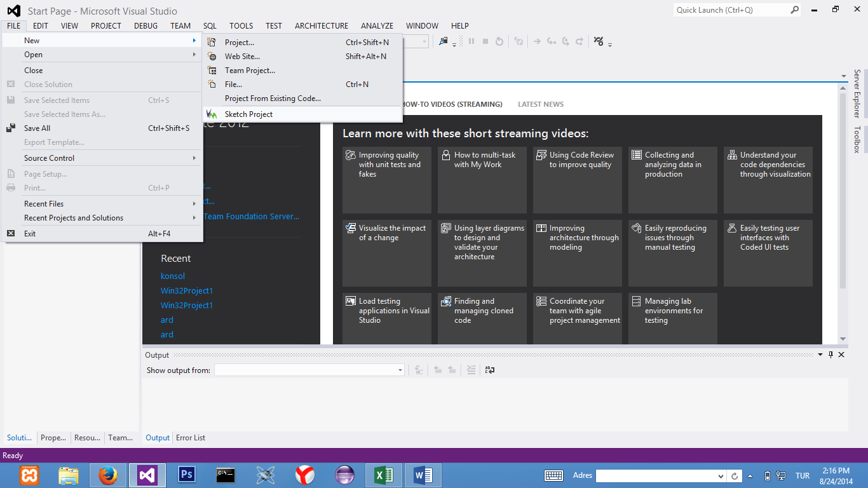Refresh the taskbar Adres bar

735,476
